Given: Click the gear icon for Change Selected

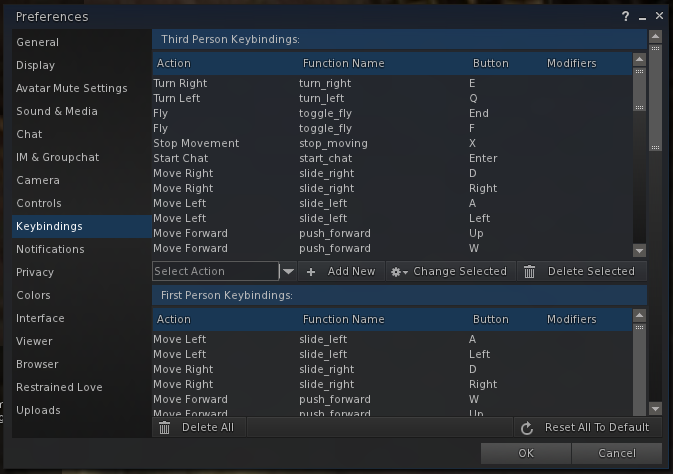Looking at the screenshot, I should (x=397, y=272).
